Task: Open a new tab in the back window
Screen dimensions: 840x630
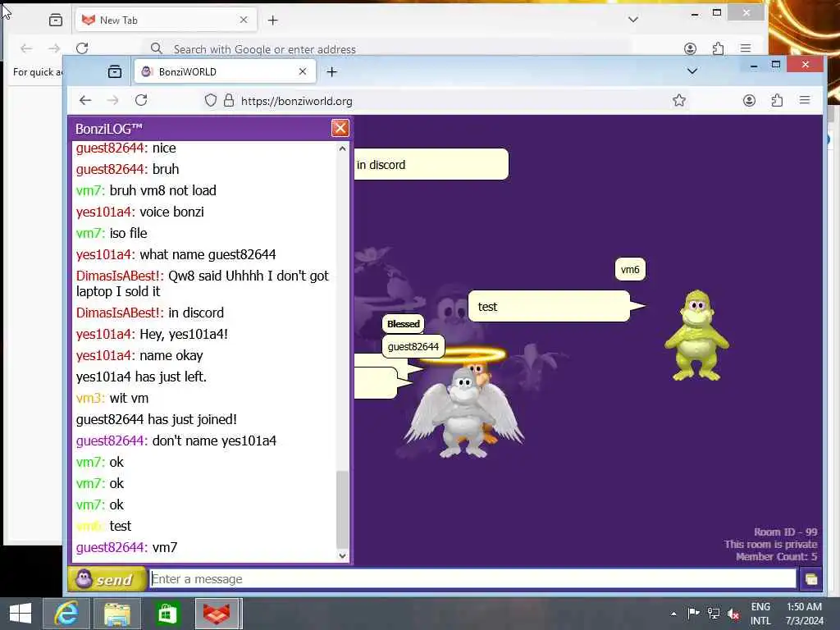Action: (x=272, y=21)
